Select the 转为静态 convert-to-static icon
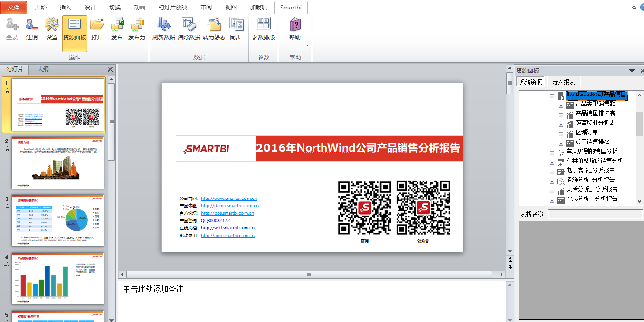The height and width of the screenshot is (322, 644). pos(214,24)
